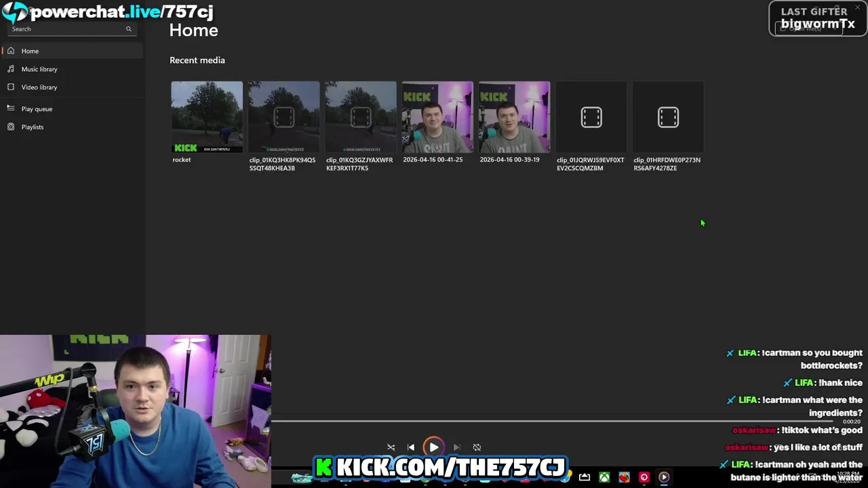
Task: Click file name 'clip_01JQRWJ59EVF0XT EV2CSCQMZBM'
Action: (590, 164)
